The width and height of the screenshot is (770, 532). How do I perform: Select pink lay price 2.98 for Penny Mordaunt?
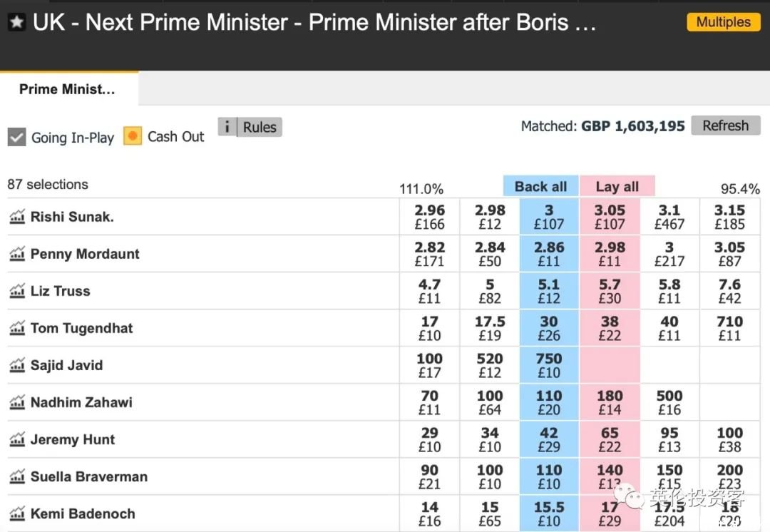pyautogui.click(x=610, y=254)
